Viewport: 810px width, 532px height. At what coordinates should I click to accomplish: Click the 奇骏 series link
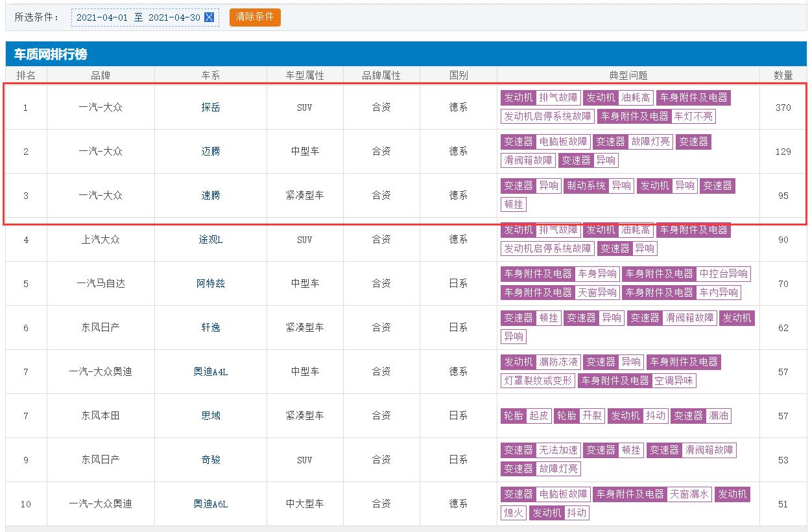211,460
